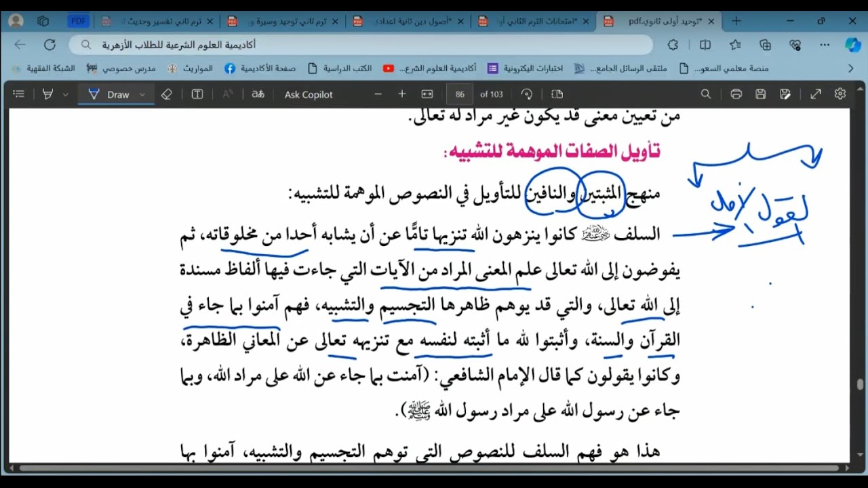Open the browser extensions icon
This screenshot has height=488, width=868.
[x=673, y=45]
